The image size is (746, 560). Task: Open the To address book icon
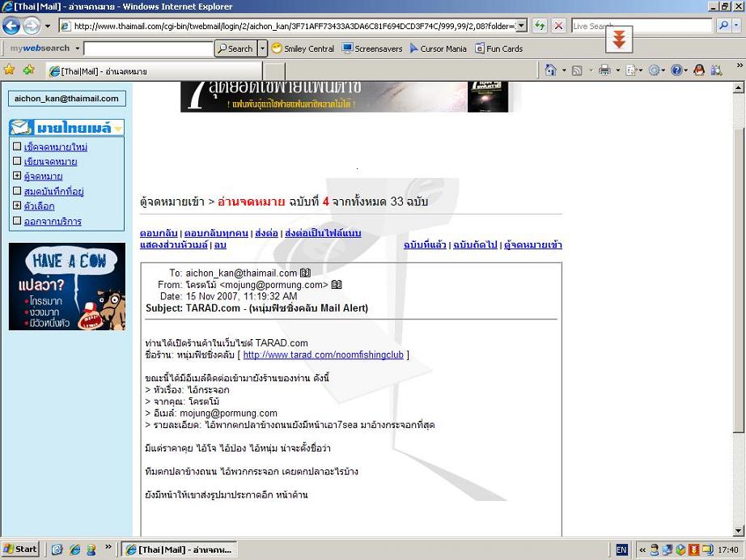306,273
